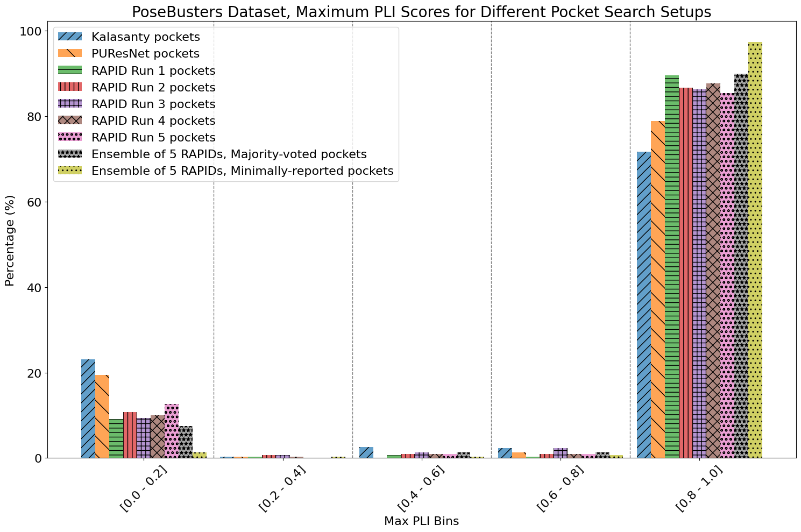Click the pink RAPID Run 5 bar in the [0.0 - 0.2] bin
Viewport: 801px width, 532px height.
click(172, 431)
